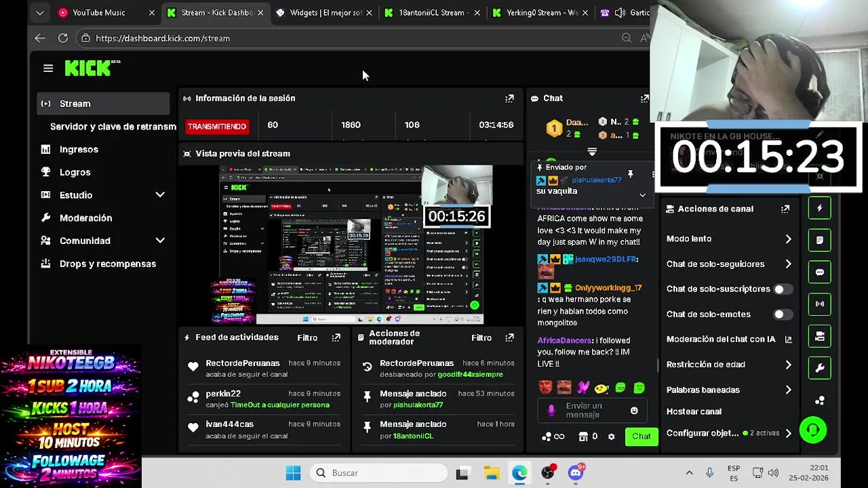Pop out the Acciones de moderador panel
Viewport: 868px width, 488px height.
coord(510,338)
